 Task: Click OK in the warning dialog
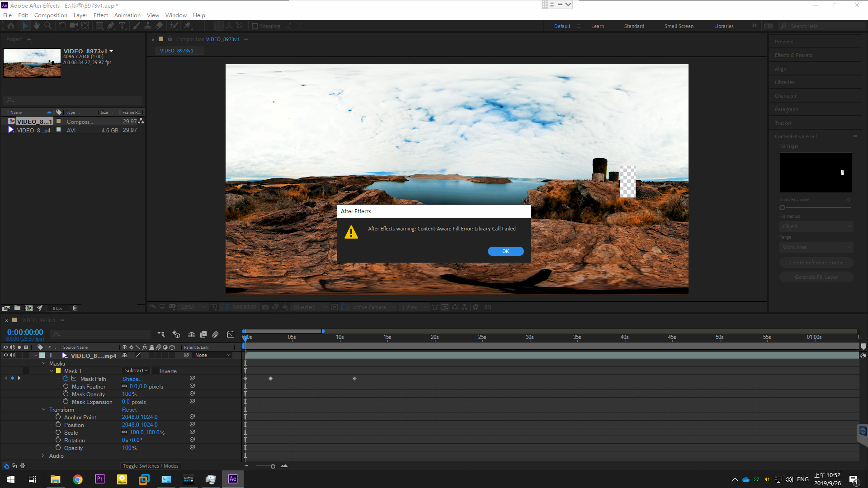pos(505,251)
